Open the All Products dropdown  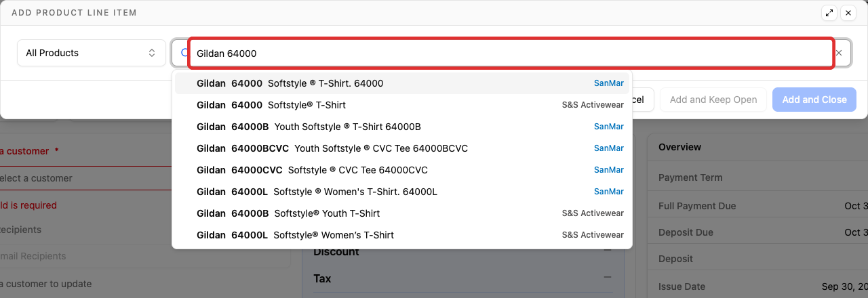point(92,53)
